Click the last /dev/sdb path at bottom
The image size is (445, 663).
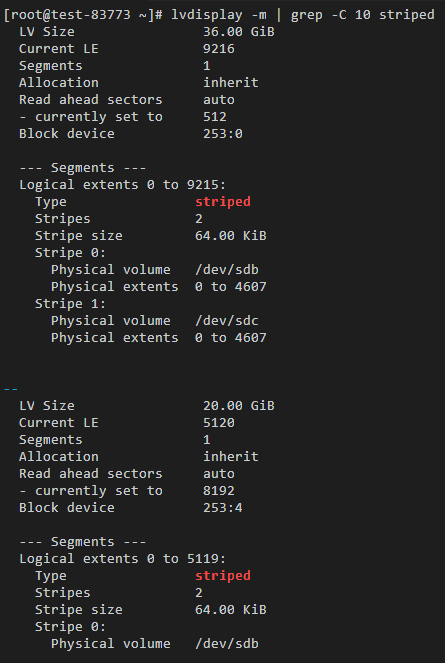227,644
